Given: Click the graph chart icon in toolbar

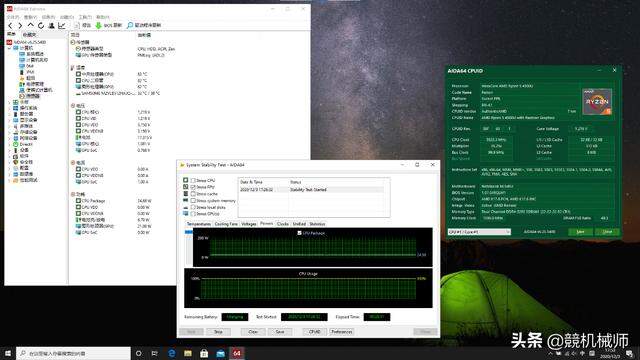Looking at the screenshot, I should [62, 25].
